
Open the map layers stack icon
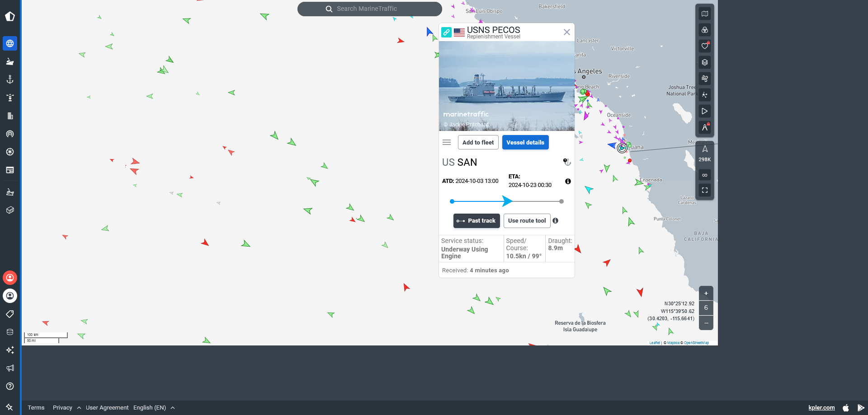pos(705,62)
